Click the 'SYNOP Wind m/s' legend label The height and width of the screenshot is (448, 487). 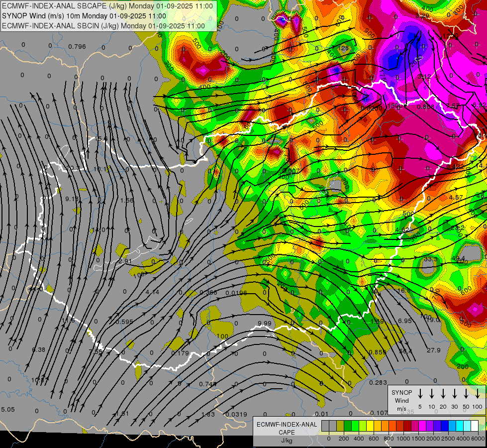click(x=401, y=401)
